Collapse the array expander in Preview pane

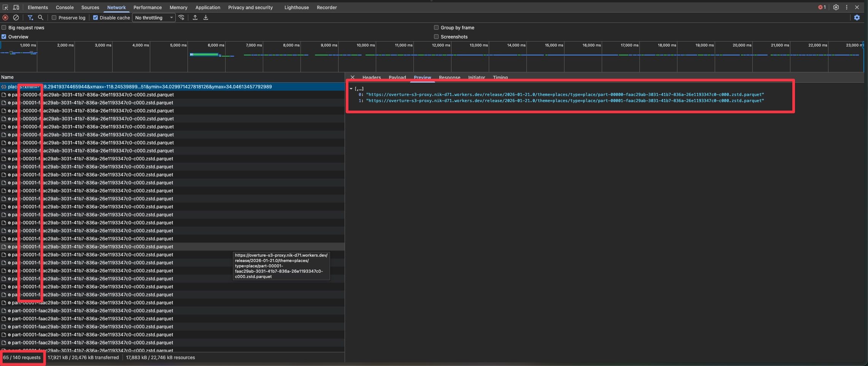coord(351,88)
